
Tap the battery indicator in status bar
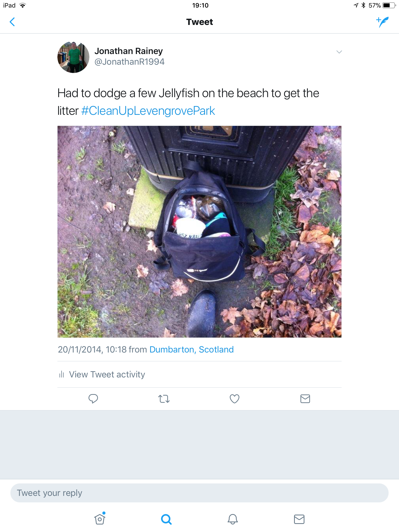click(x=389, y=5)
